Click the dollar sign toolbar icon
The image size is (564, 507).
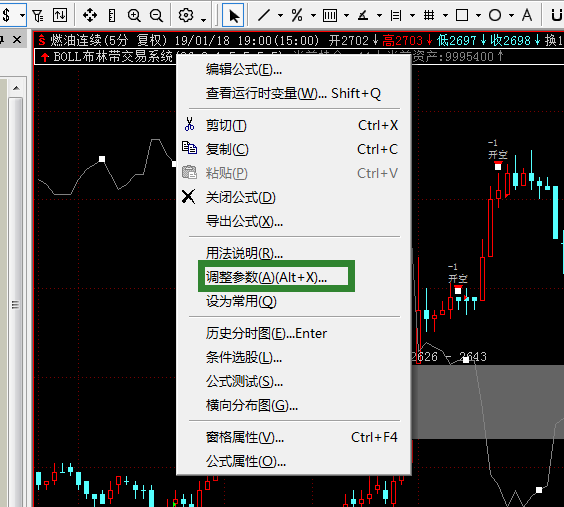6,15
